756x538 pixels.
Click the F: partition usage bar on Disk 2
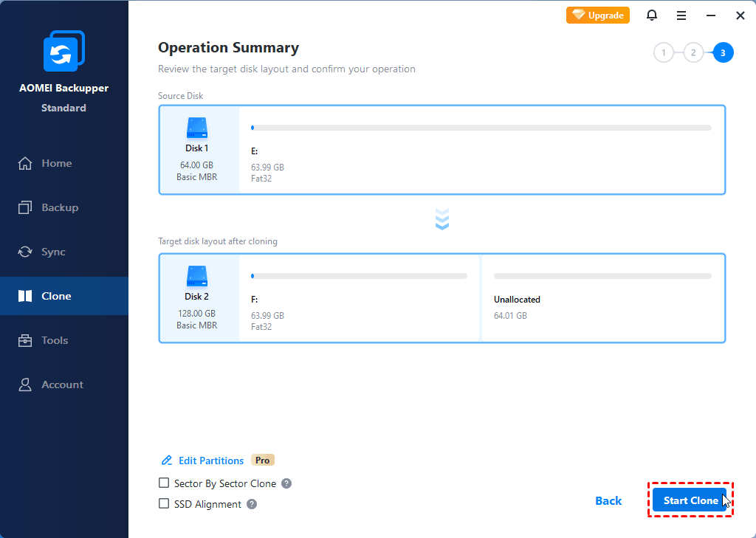pos(358,276)
